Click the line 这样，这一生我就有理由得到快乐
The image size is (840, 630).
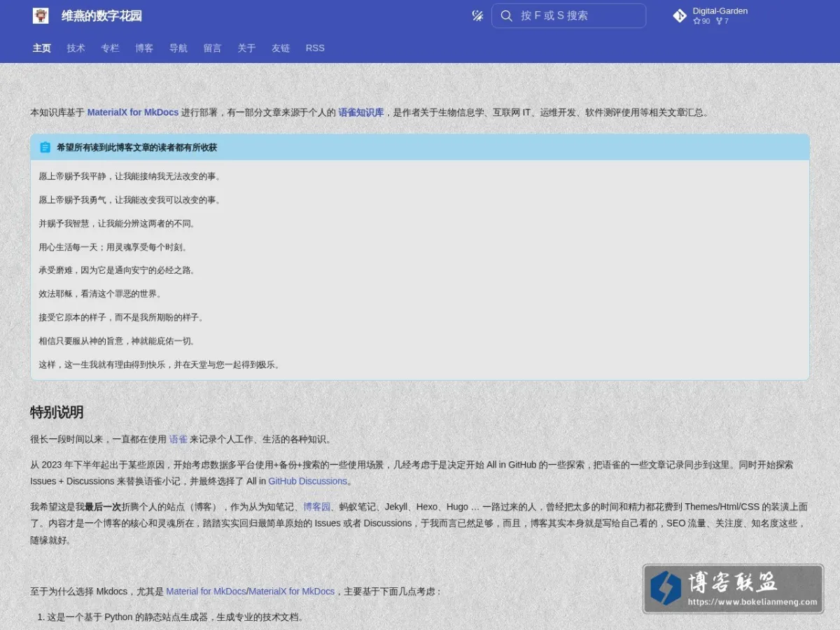(x=160, y=364)
